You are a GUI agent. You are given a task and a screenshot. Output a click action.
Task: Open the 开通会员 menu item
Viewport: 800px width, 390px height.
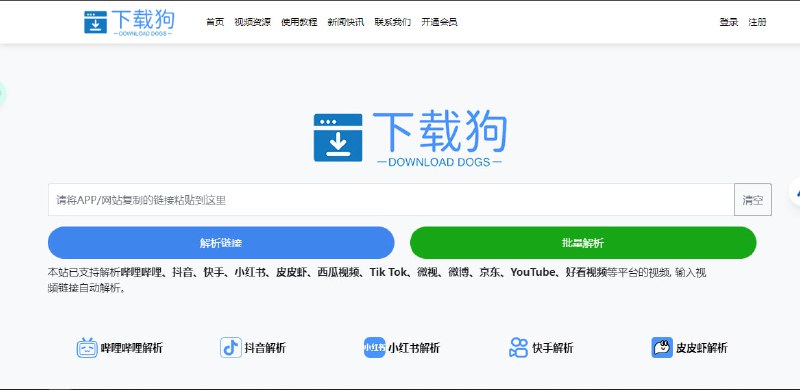pos(439,22)
